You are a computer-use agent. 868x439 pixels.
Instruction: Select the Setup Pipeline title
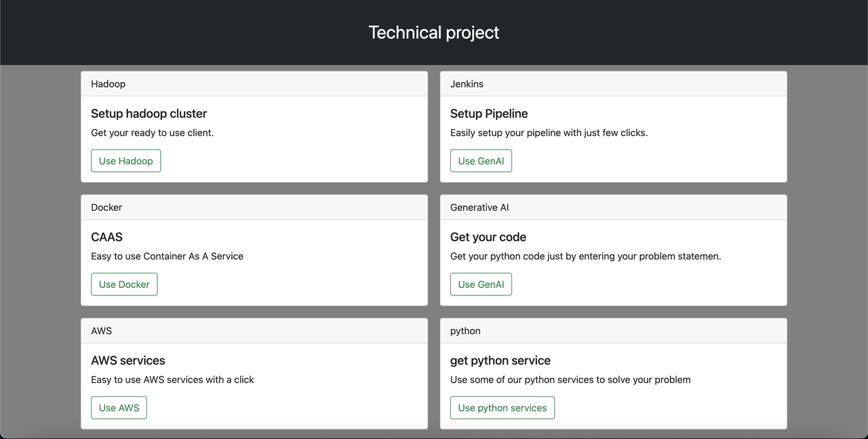[489, 114]
